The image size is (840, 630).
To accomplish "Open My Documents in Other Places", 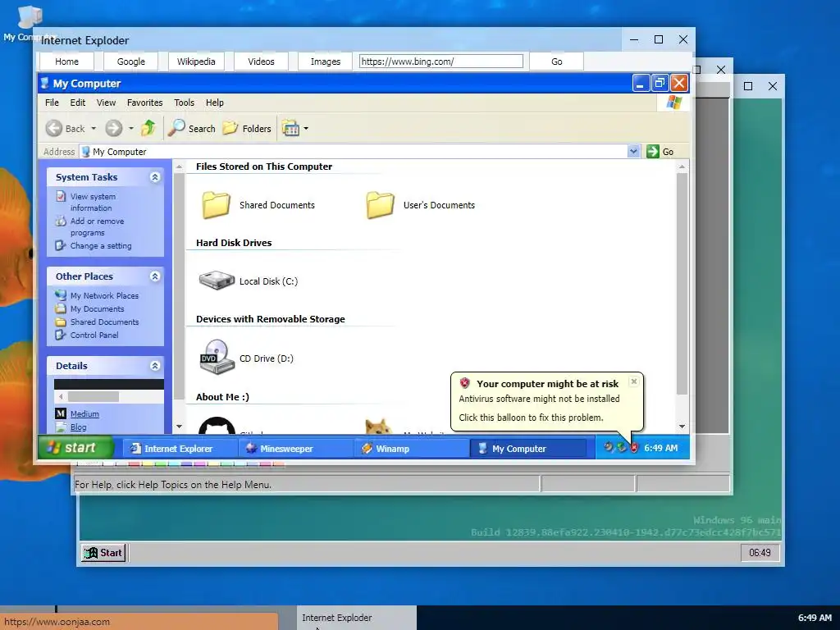I will click(x=97, y=309).
